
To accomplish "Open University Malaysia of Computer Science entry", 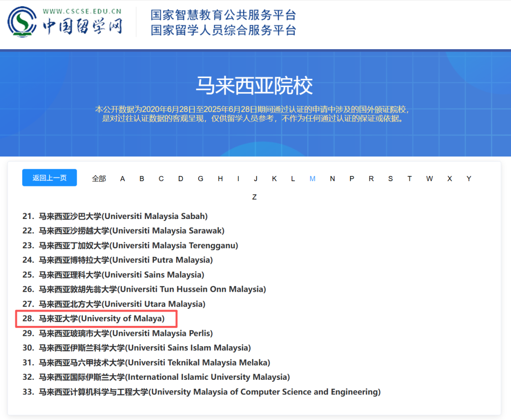I will point(202,392).
